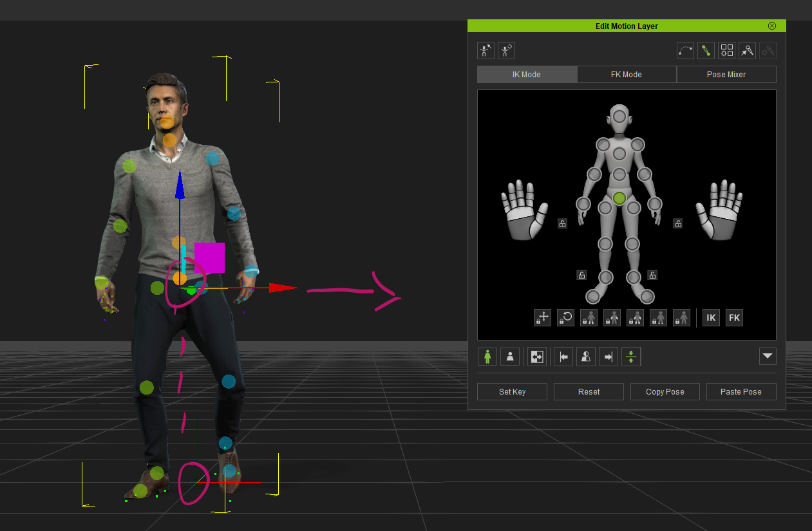Click the motion curve icon in panel toolbar
The height and width of the screenshot is (531, 812).
[x=685, y=51]
